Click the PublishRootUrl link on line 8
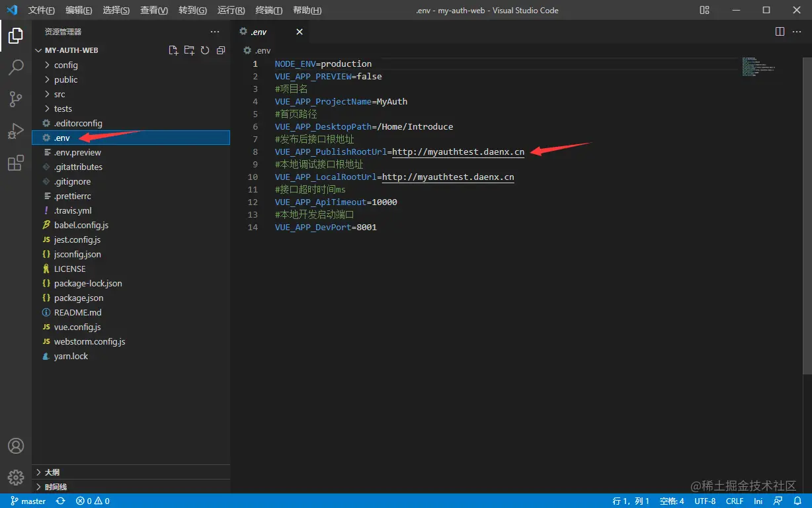812x508 pixels. [x=458, y=152]
